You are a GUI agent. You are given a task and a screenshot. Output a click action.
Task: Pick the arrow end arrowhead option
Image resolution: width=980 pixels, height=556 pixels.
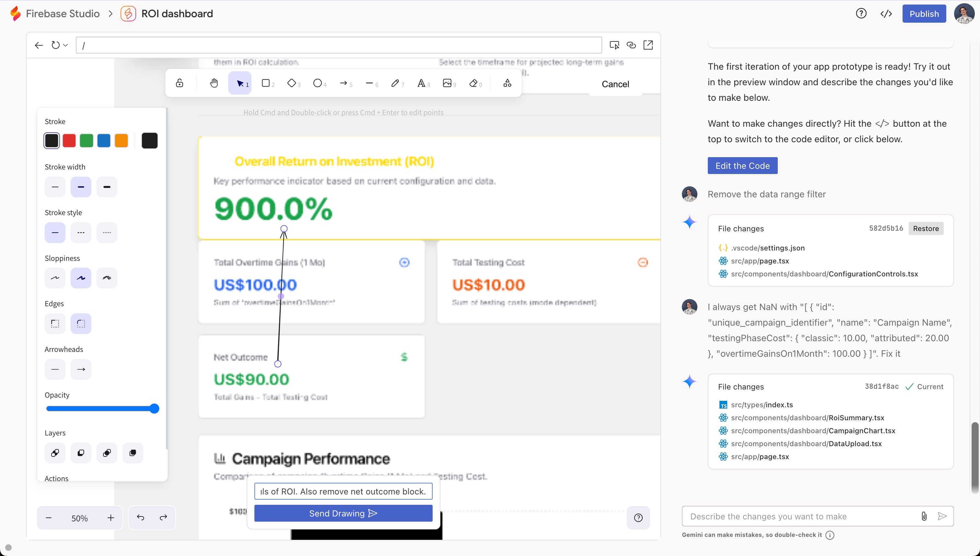tap(81, 369)
